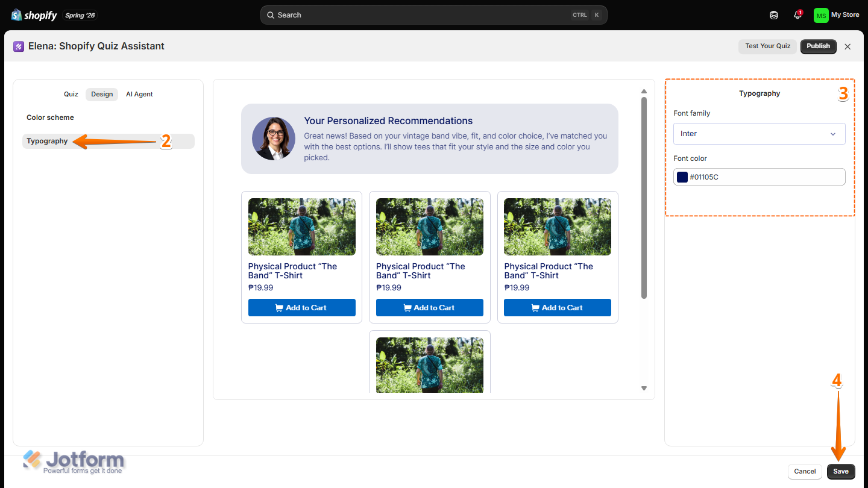Add the first product to cart
868x488 pixels.
(x=302, y=308)
